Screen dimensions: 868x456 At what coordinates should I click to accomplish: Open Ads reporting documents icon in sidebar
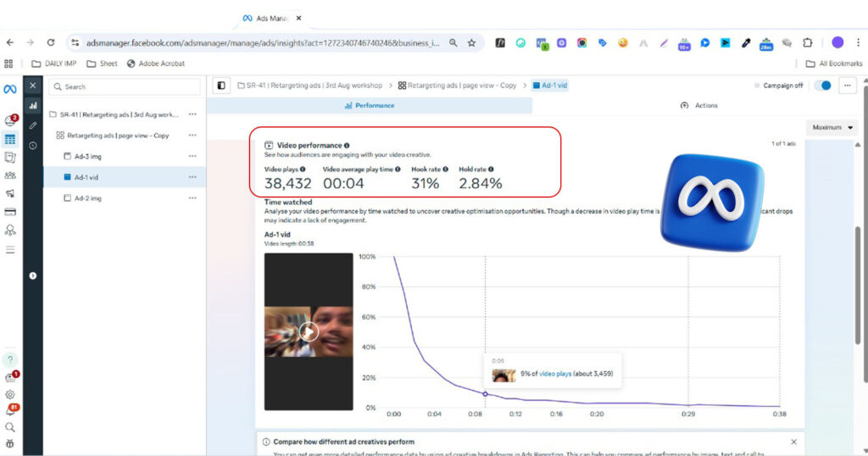coord(10,157)
